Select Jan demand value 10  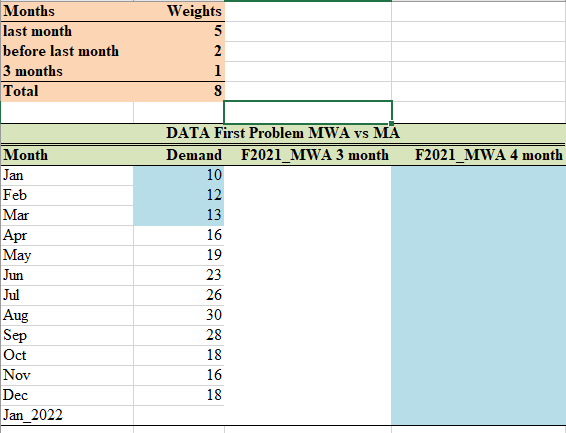pyautogui.click(x=179, y=176)
